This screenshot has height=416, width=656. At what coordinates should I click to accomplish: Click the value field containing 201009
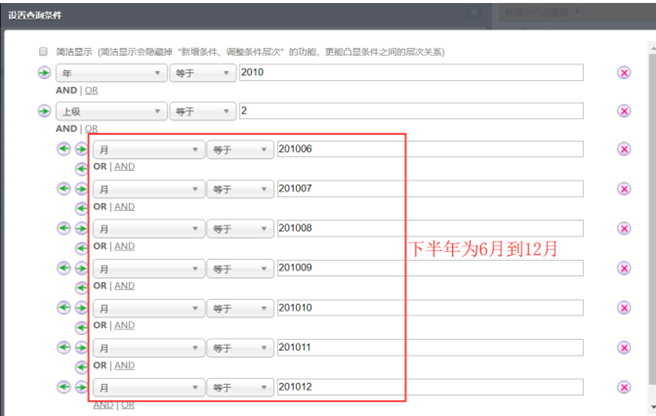(430, 268)
